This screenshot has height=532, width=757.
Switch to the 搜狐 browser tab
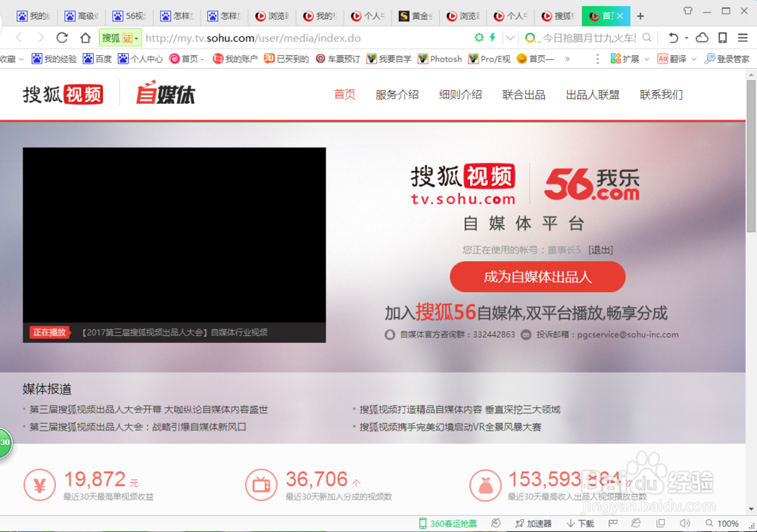pyautogui.click(x=559, y=17)
